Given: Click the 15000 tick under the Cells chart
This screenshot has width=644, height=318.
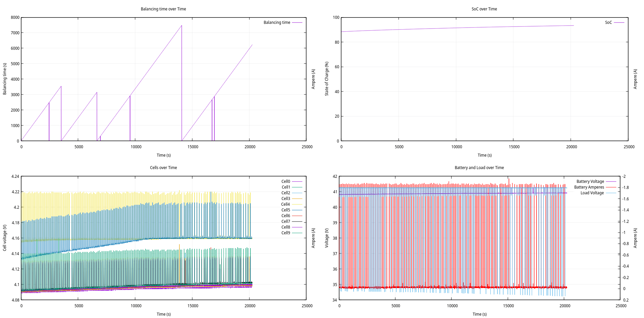Looking at the screenshot, I should (193, 306).
